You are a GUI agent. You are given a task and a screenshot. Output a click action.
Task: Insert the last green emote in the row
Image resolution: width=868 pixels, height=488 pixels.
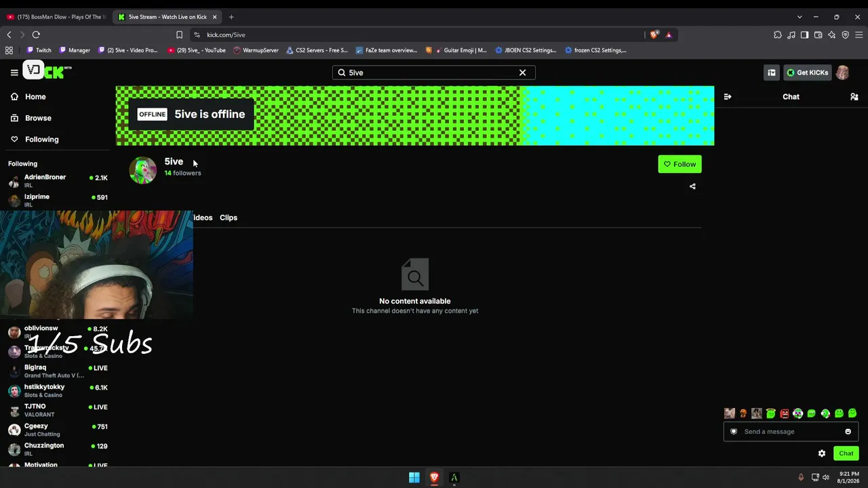click(x=852, y=413)
